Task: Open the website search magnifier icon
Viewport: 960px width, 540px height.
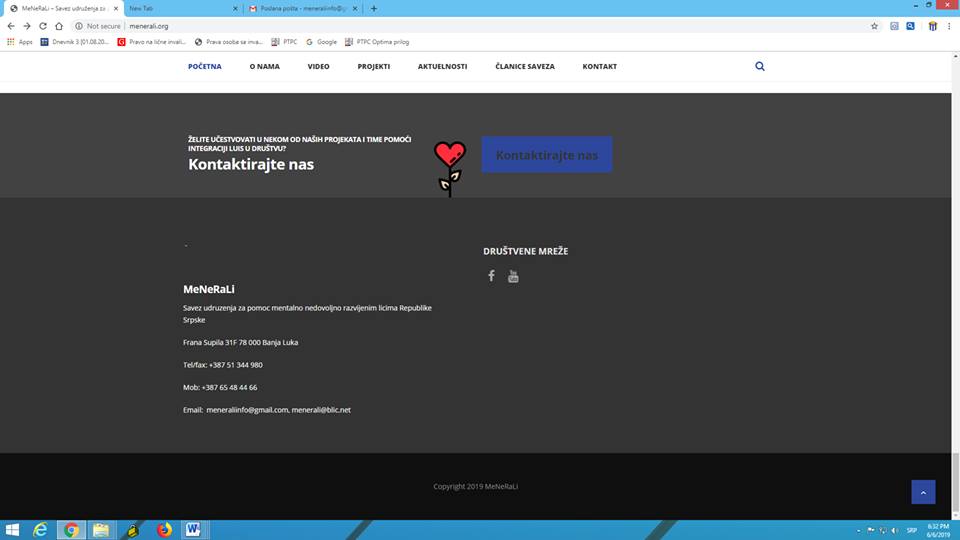Action: [760, 66]
